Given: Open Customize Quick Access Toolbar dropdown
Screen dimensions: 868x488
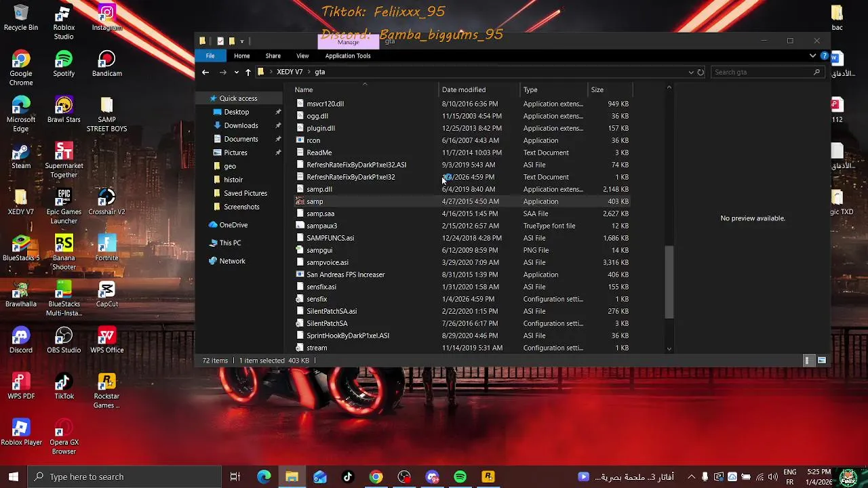Looking at the screenshot, I should tap(242, 41).
